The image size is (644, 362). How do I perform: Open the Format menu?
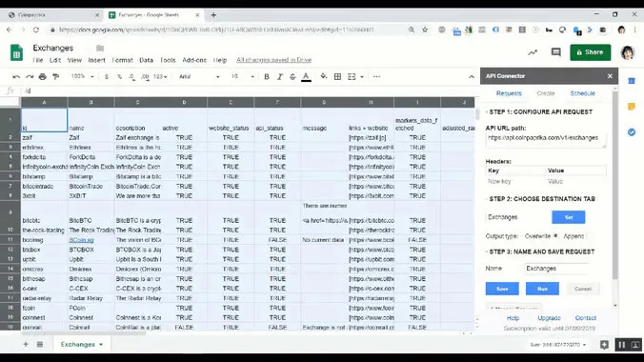pos(122,60)
